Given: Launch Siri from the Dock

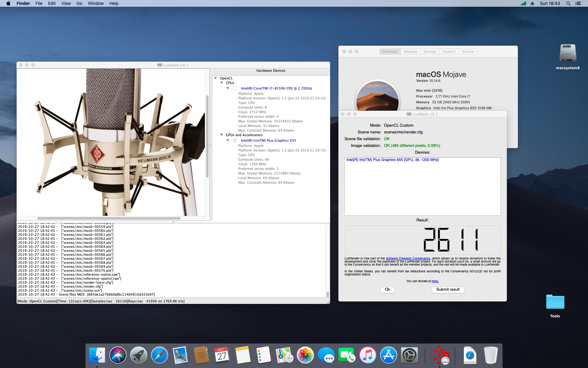Looking at the screenshot, I should [118, 355].
